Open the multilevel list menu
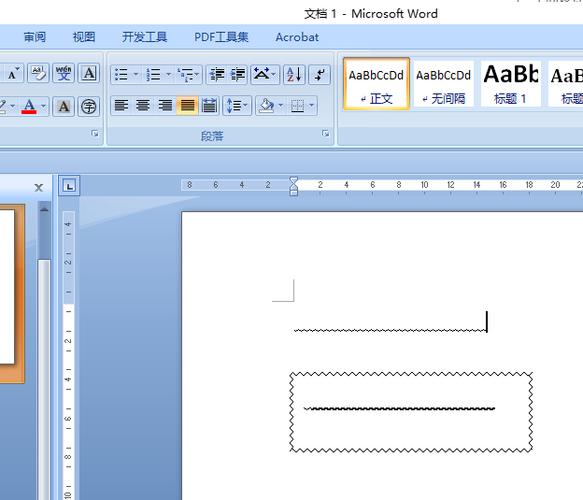 [188, 74]
